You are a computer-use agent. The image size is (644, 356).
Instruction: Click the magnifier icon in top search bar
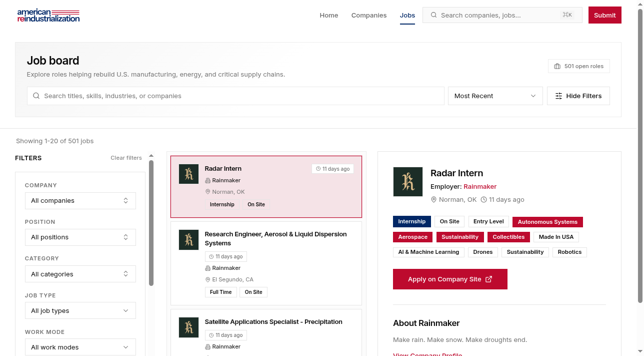click(x=433, y=15)
